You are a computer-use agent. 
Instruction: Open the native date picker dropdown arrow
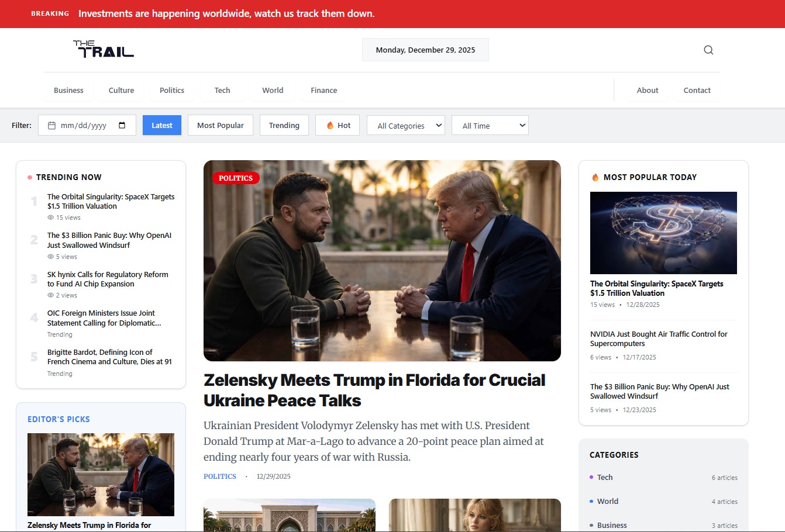(x=121, y=125)
